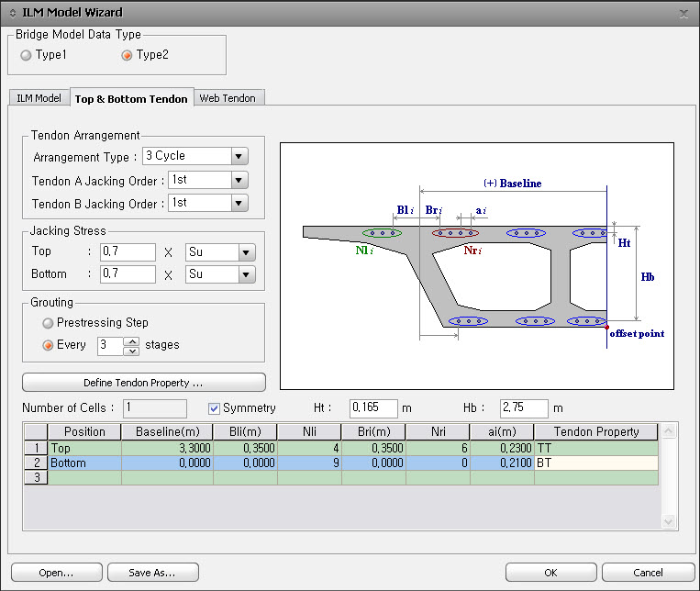This screenshot has width=700, height=591.
Task: Expand Tendon A Jacking Order dropdown
Action: click(x=239, y=180)
